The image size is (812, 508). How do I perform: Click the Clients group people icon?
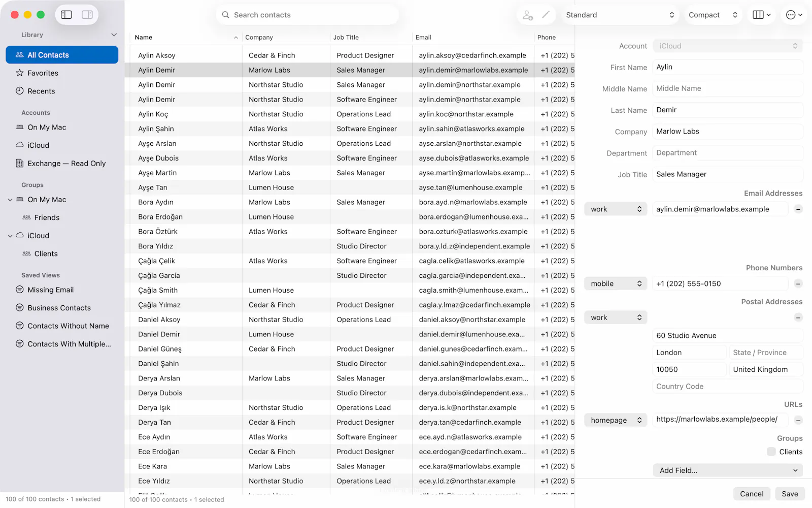[27, 253]
